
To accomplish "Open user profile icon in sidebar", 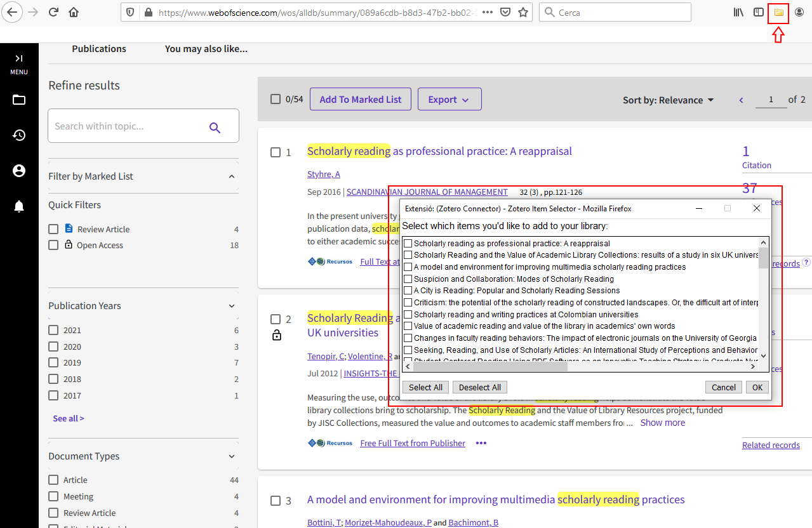I will click(x=19, y=171).
